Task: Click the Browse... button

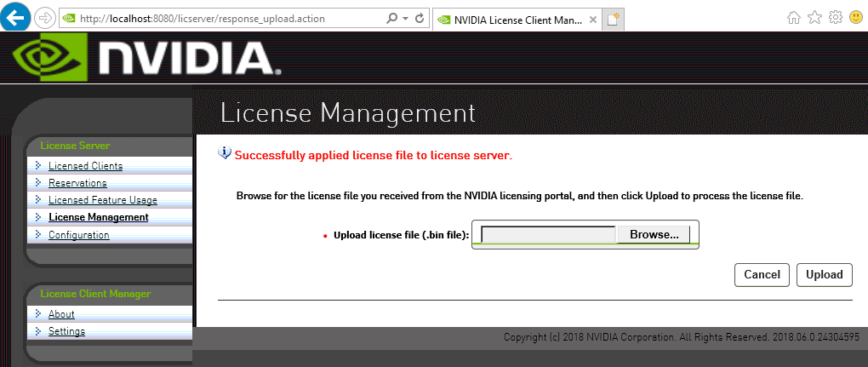Action: 654,234
